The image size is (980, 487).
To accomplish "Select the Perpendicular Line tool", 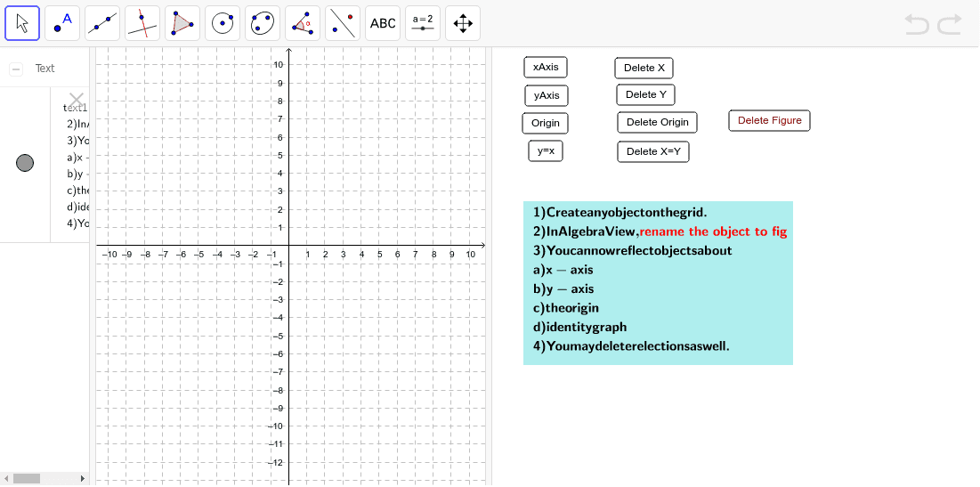I will [x=142, y=23].
